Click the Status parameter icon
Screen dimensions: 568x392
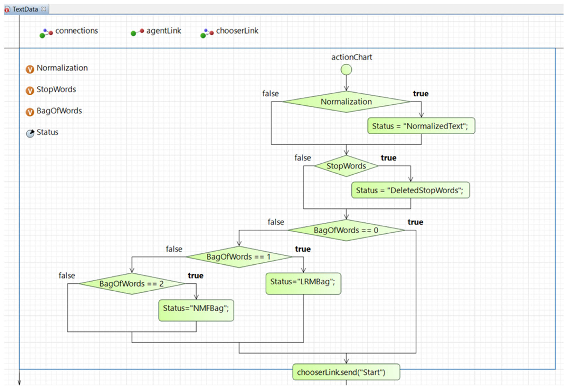click(x=30, y=134)
